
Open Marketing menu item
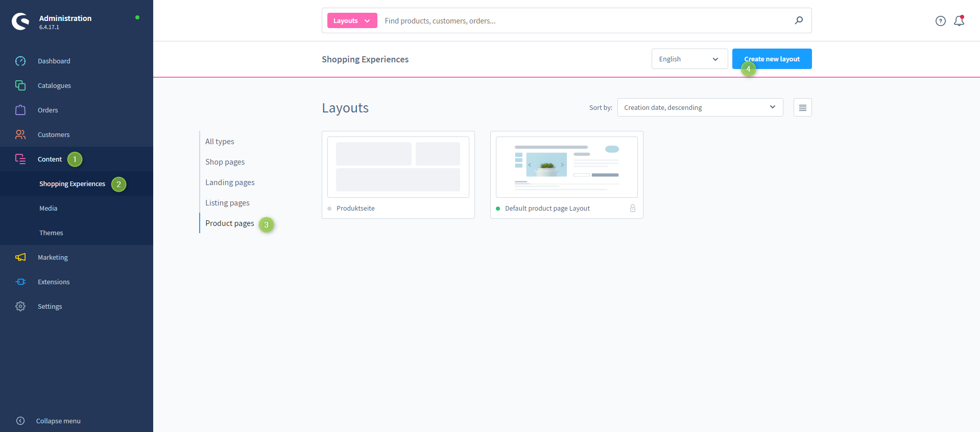(x=53, y=257)
